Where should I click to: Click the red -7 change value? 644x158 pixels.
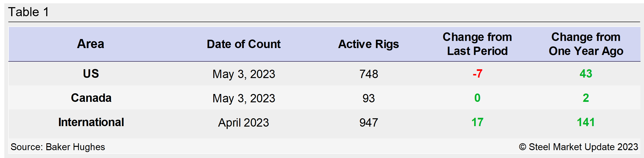[x=477, y=74]
